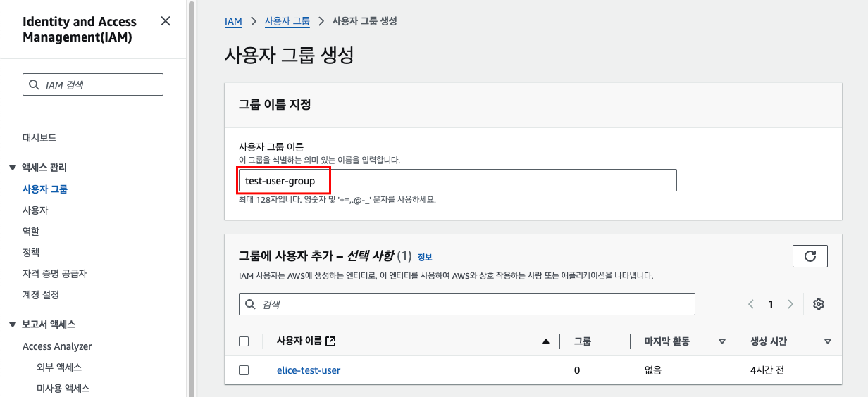Open 사용자 in the sidebar
The height and width of the screenshot is (397, 868).
(x=35, y=210)
